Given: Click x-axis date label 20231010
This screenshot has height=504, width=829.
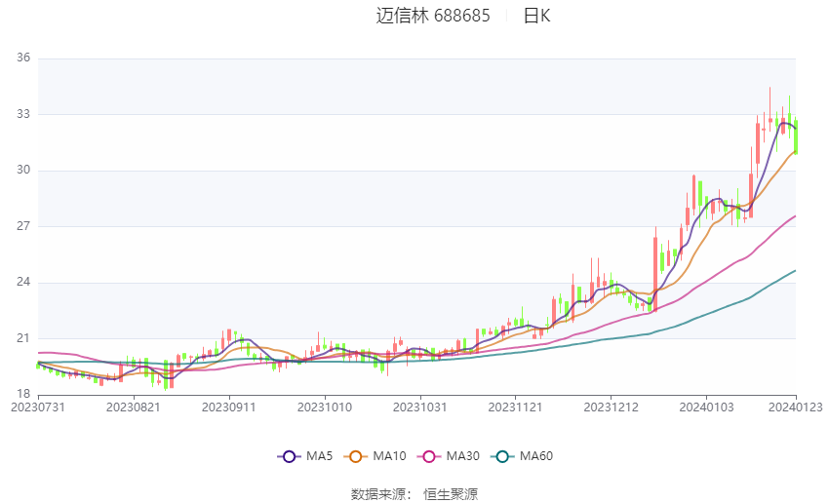Looking at the screenshot, I should (x=325, y=407).
